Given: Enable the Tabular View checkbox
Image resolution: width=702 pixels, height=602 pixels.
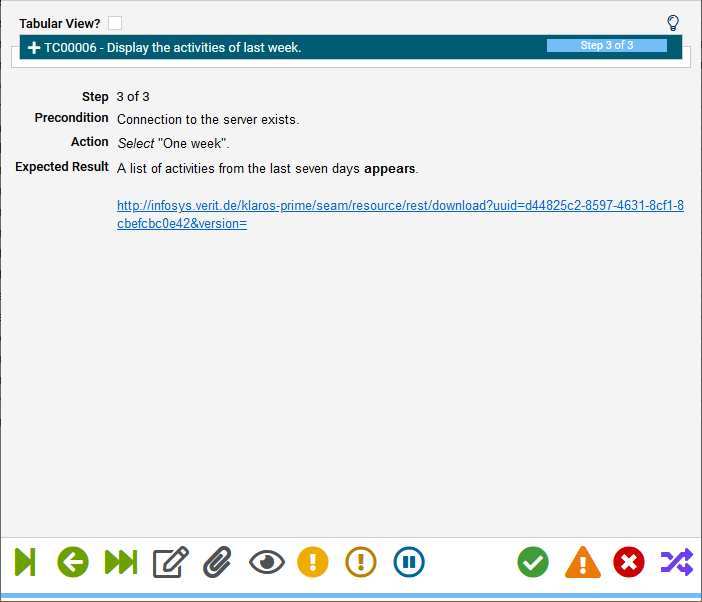Looking at the screenshot, I should coord(115,23).
